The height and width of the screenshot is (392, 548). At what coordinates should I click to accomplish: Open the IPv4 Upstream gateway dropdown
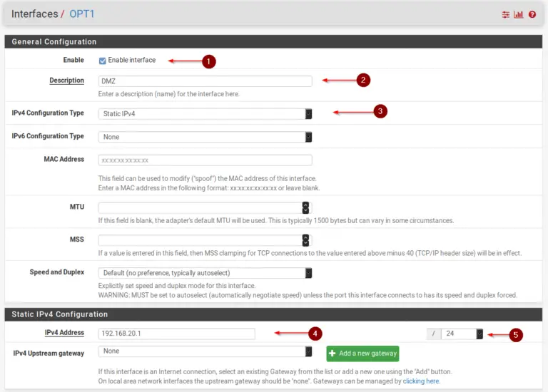pyautogui.click(x=205, y=351)
